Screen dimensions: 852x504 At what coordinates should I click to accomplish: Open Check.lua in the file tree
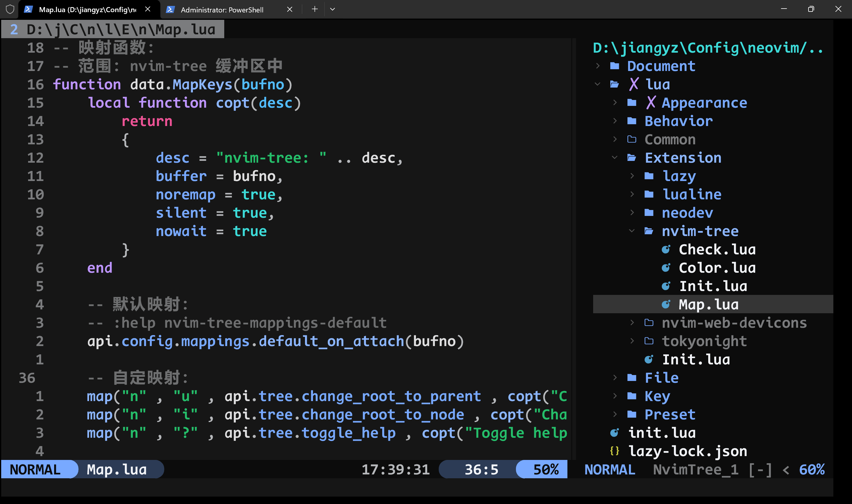(717, 250)
